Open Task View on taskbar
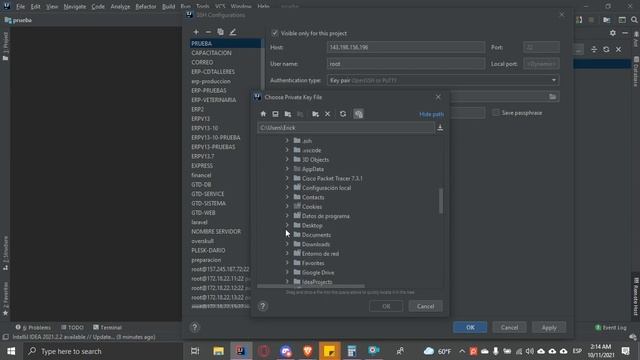640x360 pixels. coord(195,351)
